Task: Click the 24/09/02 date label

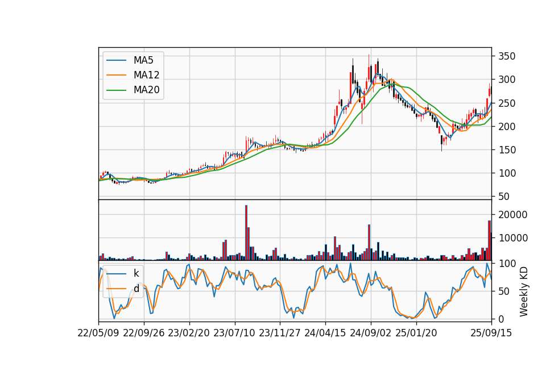Action: 370,333
